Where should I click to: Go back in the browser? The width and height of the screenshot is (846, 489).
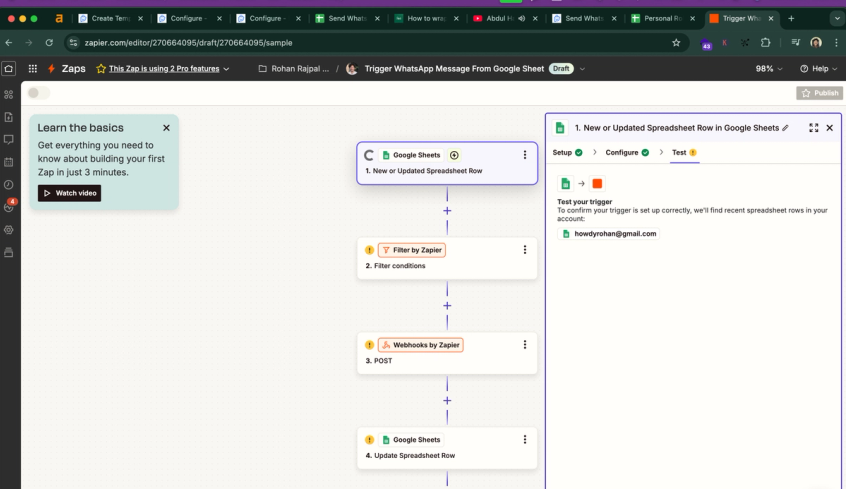pyautogui.click(x=9, y=43)
